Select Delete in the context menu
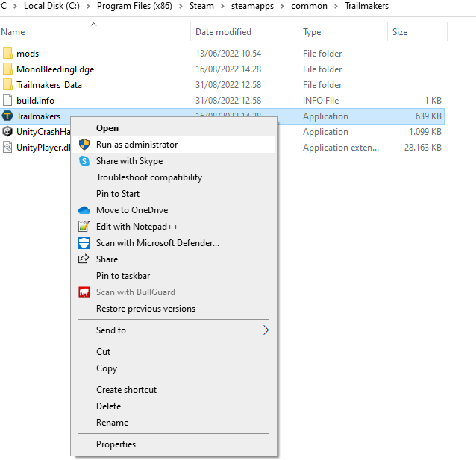This screenshot has height=460, width=476. pyautogui.click(x=174, y=406)
